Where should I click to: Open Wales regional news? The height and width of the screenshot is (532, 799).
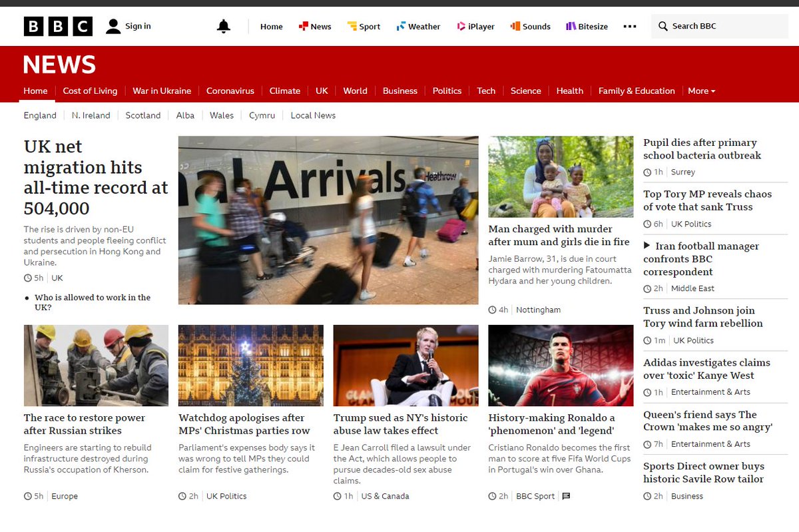(222, 115)
